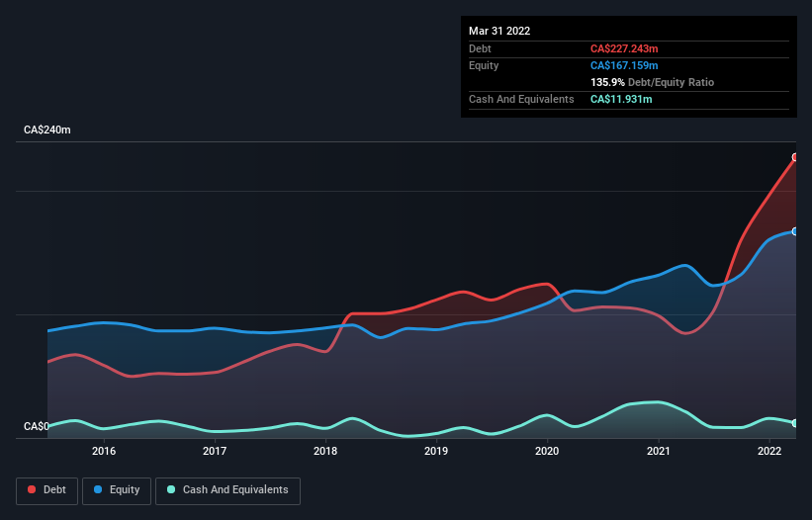Click the 135.9% Debt/Equity Ratio text

click(x=652, y=82)
